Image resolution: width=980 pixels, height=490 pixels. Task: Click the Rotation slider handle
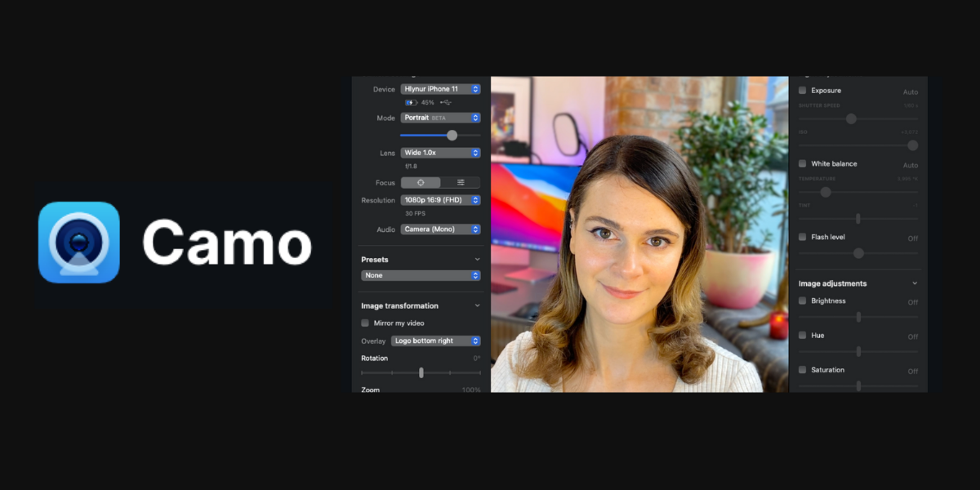click(421, 372)
